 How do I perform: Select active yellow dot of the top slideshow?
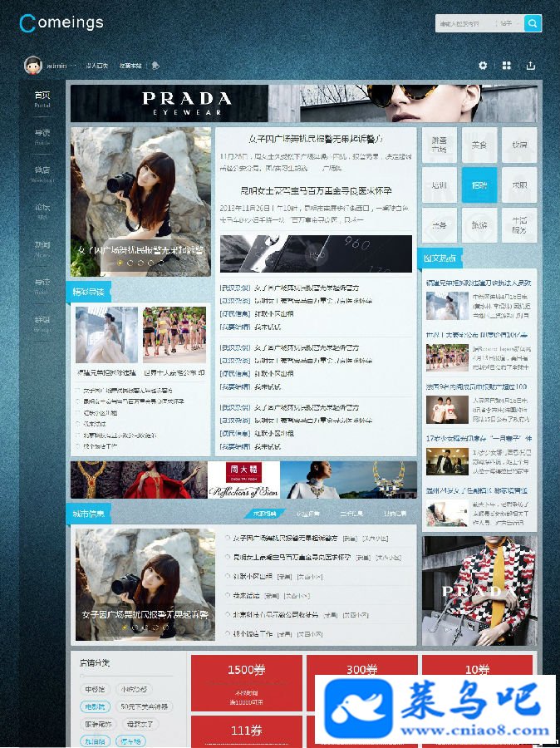coord(120,263)
